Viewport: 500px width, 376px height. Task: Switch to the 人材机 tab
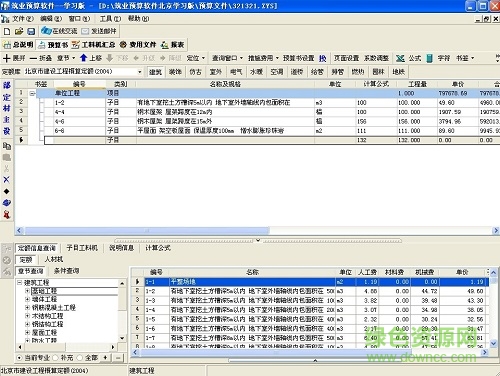[x=54, y=259]
